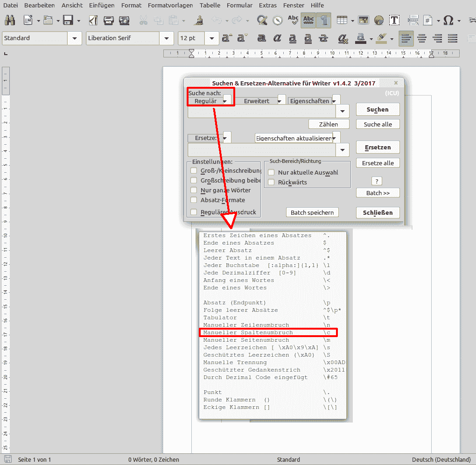
Task: Click the Clone Formatting paintbrush icon
Action: [198, 21]
